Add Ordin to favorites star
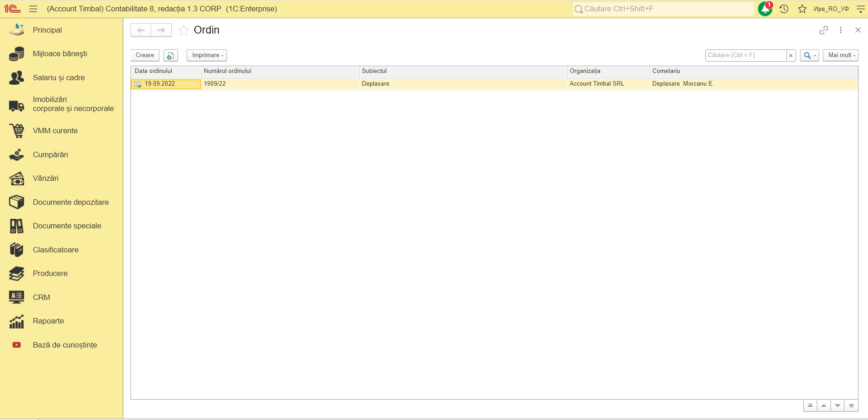The height and width of the screenshot is (420, 868). pyautogui.click(x=183, y=30)
